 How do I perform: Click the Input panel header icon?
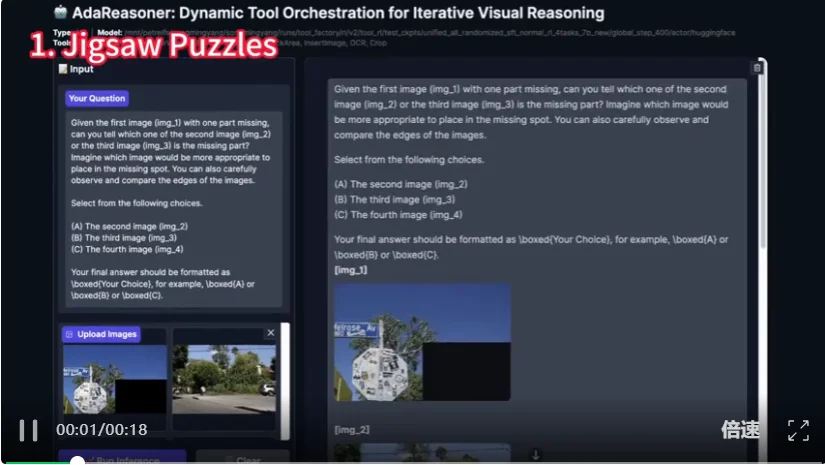click(x=62, y=69)
